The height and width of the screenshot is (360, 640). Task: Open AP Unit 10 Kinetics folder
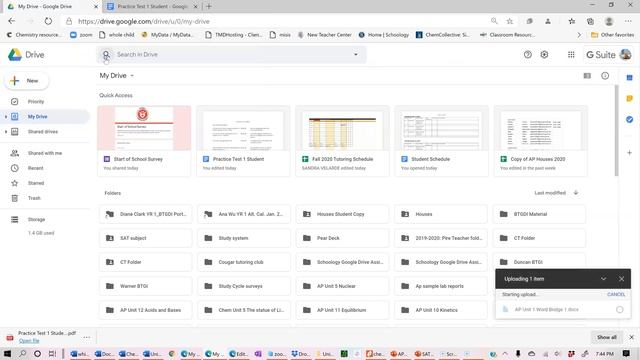(441, 310)
